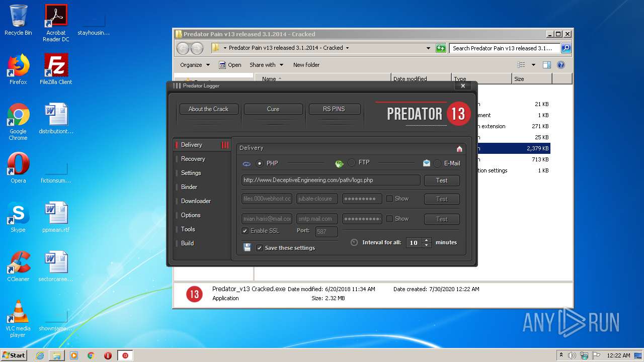The width and height of the screenshot is (644, 362).
Task: Open the Organize dropdown menu
Action: (194, 65)
